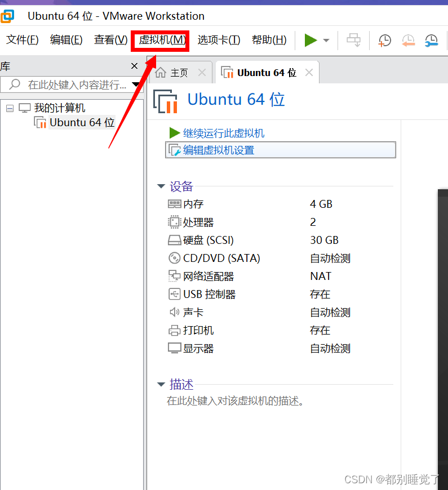The height and width of the screenshot is (490, 448).
Task: Open the power options dropdown arrow
Action: tap(326, 41)
